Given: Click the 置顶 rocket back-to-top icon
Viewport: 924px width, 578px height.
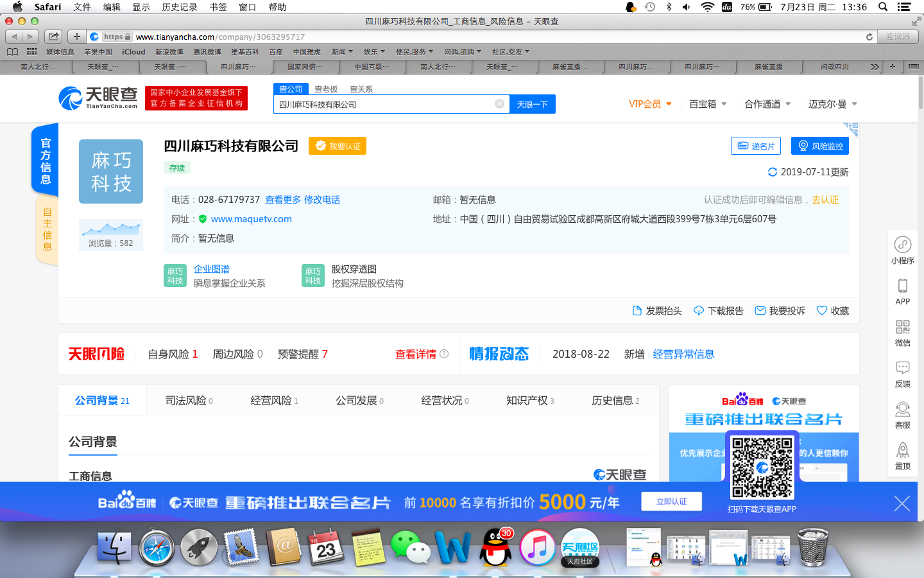Looking at the screenshot, I should pos(902,450).
